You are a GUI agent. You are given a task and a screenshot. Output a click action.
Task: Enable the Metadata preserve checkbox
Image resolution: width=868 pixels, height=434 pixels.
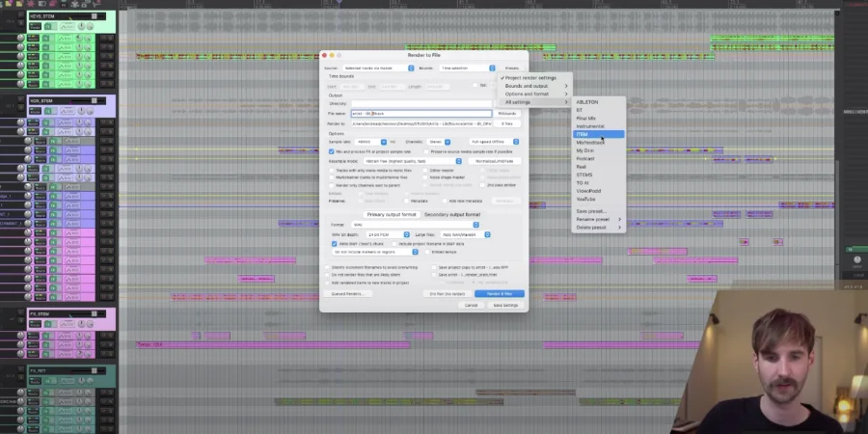coord(406,201)
